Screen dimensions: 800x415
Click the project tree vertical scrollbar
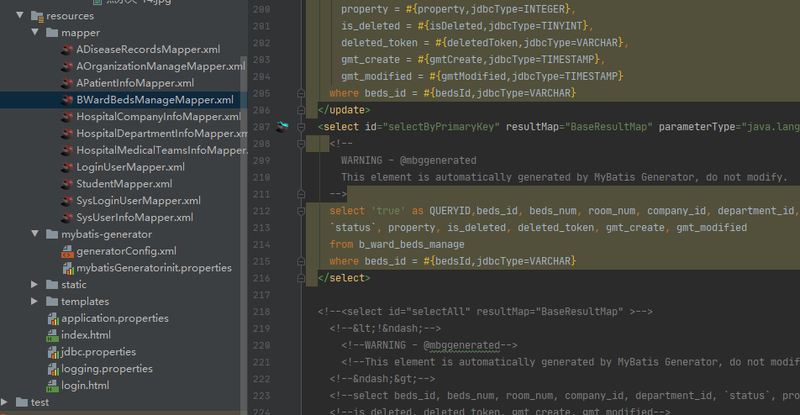(244, 232)
